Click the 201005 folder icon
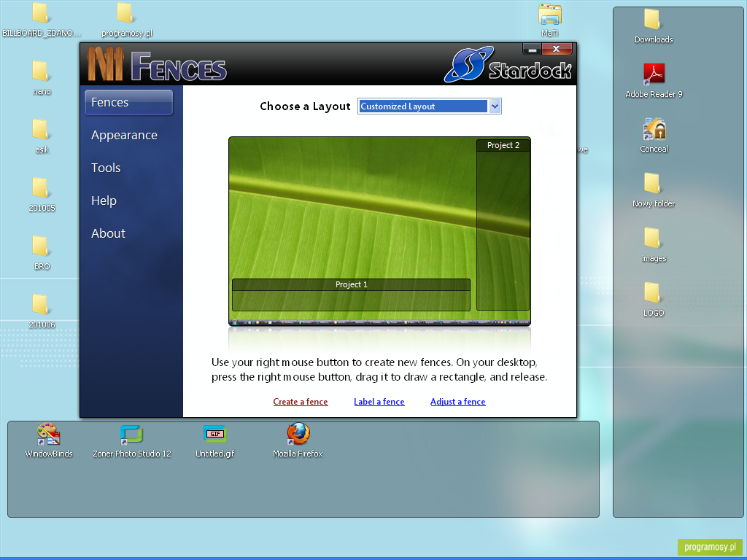 [x=41, y=187]
